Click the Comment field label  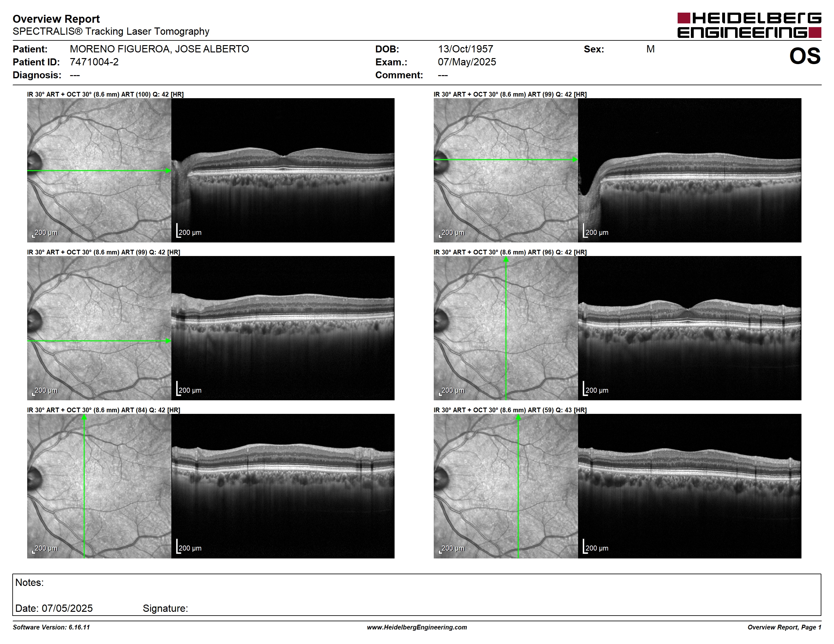[399, 75]
